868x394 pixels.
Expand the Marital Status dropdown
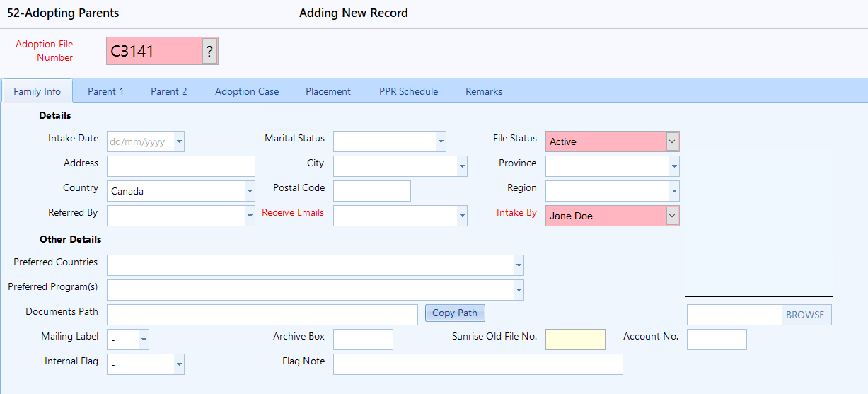pyautogui.click(x=441, y=141)
